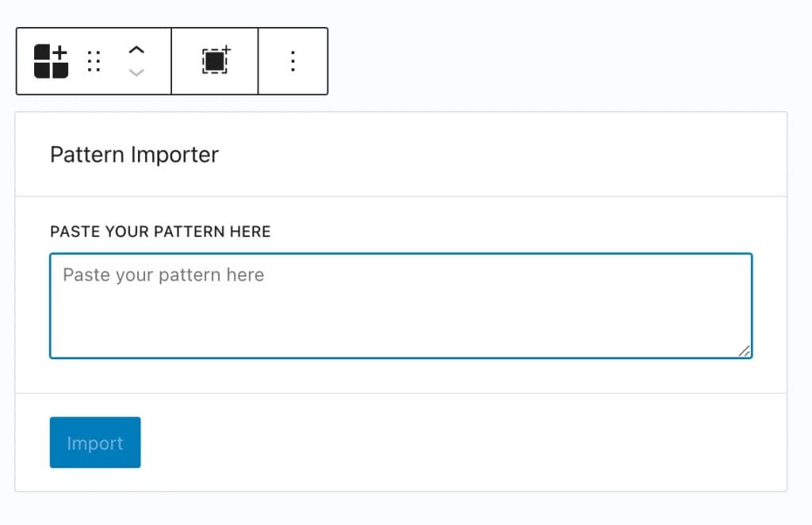Move the block upward one position
This screenshot has height=525, width=812.
136,51
